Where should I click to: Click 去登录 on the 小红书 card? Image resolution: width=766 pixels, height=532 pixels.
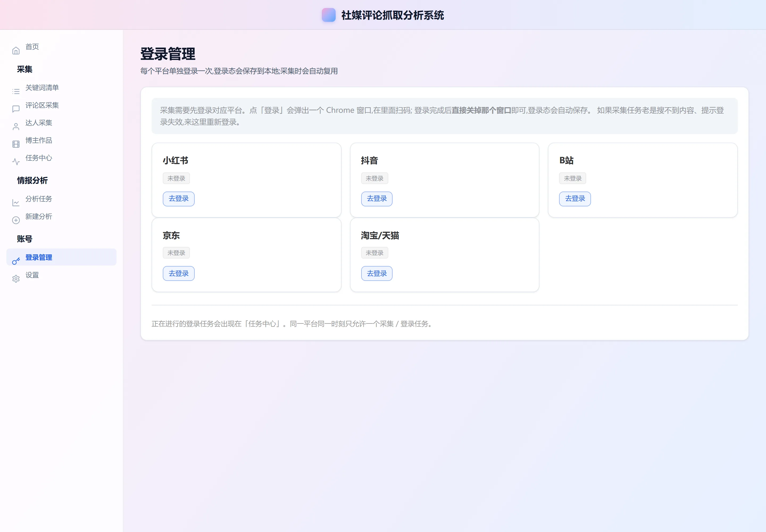tap(179, 199)
